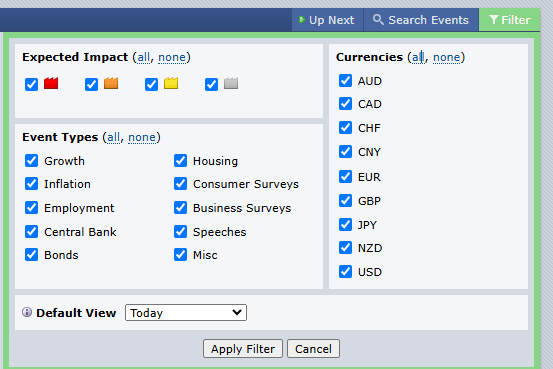Open the Default View dropdown
The image size is (553, 369).
186,313
